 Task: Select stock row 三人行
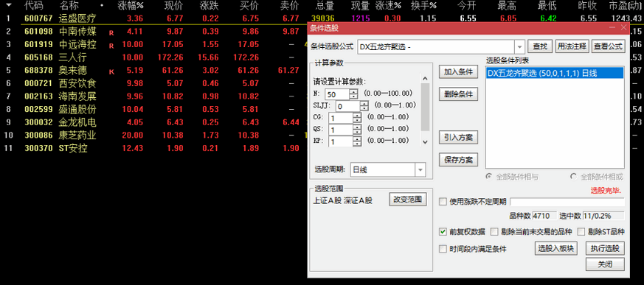click(x=73, y=57)
